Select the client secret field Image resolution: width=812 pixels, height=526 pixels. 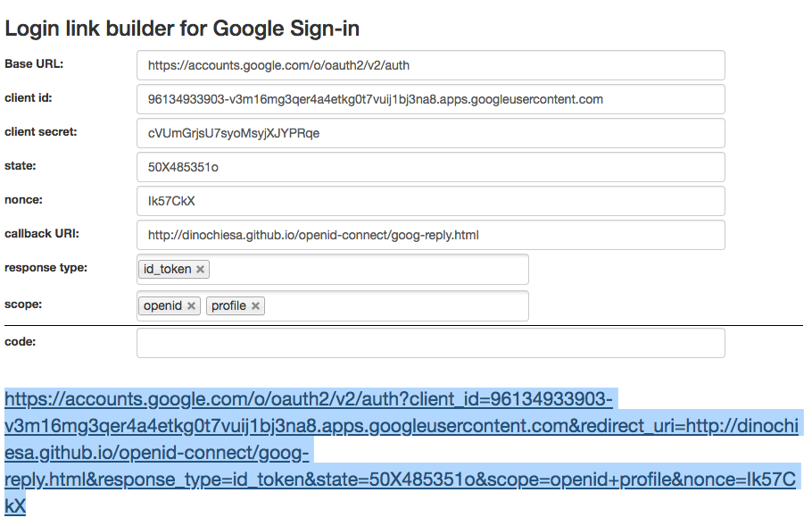click(x=430, y=133)
